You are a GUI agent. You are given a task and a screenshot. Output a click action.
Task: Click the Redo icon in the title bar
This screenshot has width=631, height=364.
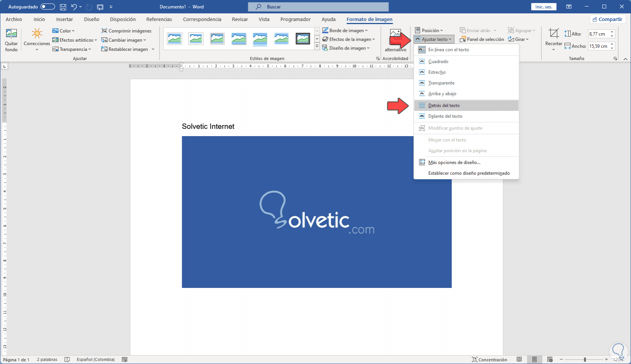tap(89, 7)
